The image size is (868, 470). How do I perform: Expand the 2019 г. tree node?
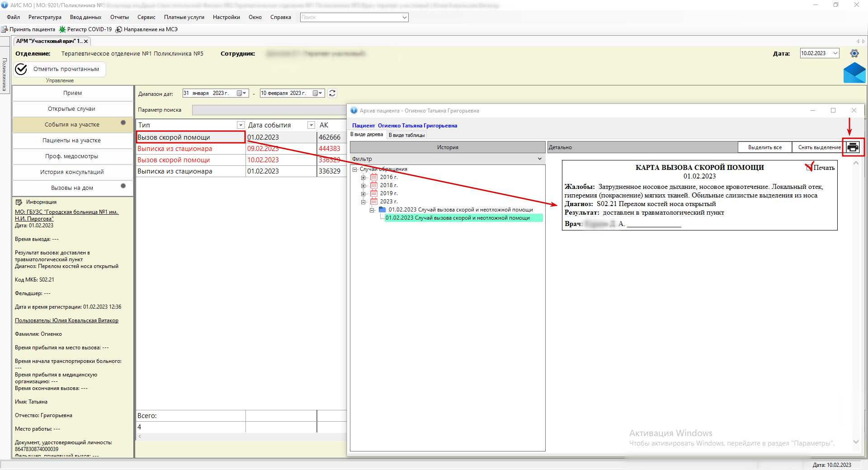[363, 194]
